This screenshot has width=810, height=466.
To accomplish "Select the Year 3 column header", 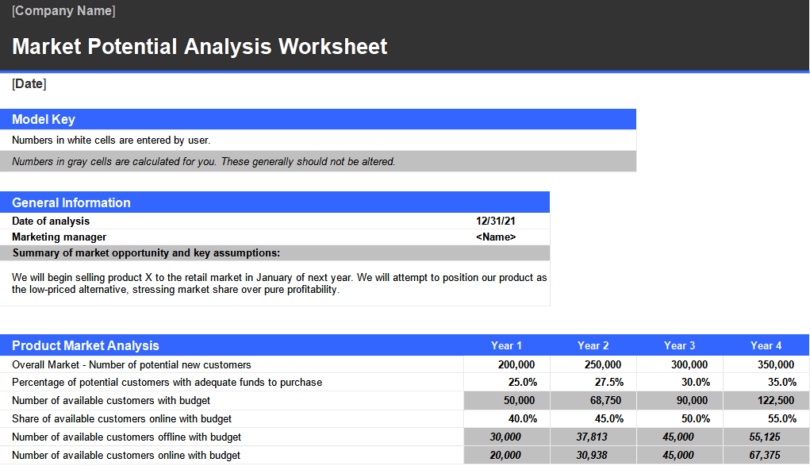I will tap(679, 346).
